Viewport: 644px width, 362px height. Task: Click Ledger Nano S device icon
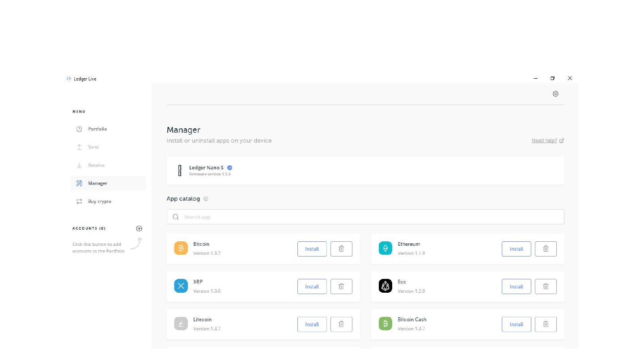180,170
